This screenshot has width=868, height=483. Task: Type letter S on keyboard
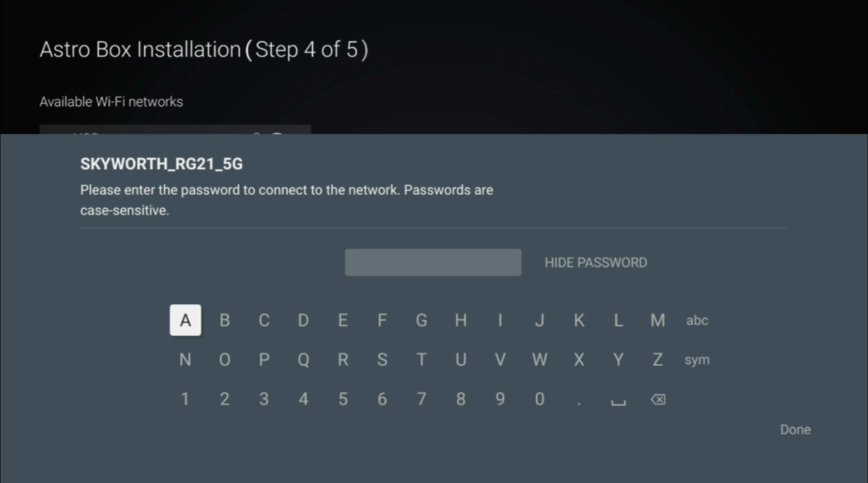[x=382, y=360]
